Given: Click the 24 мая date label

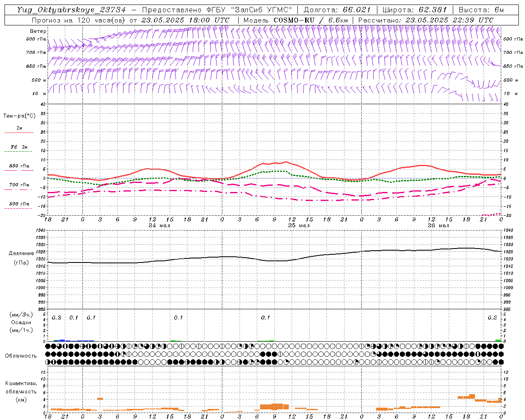Looking at the screenshot, I should tap(159, 226).
